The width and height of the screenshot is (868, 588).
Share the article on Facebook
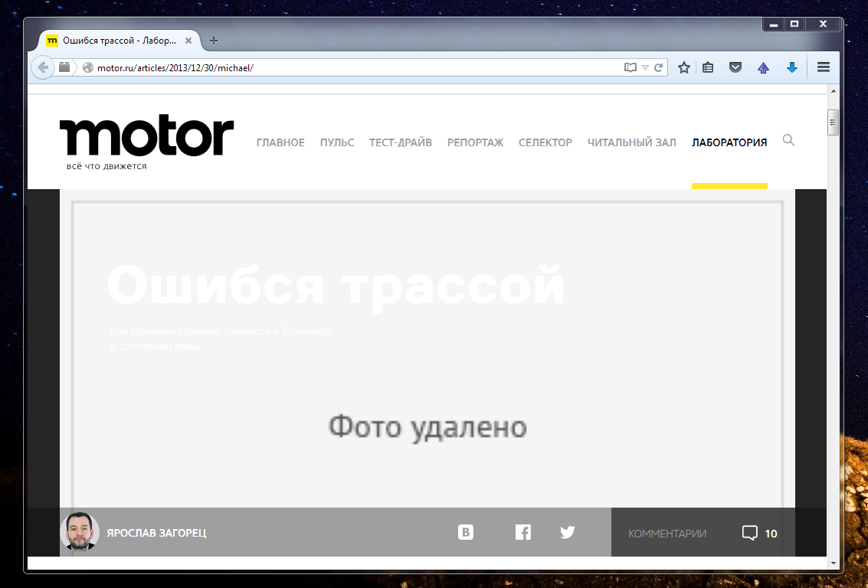tap(523, 531)
